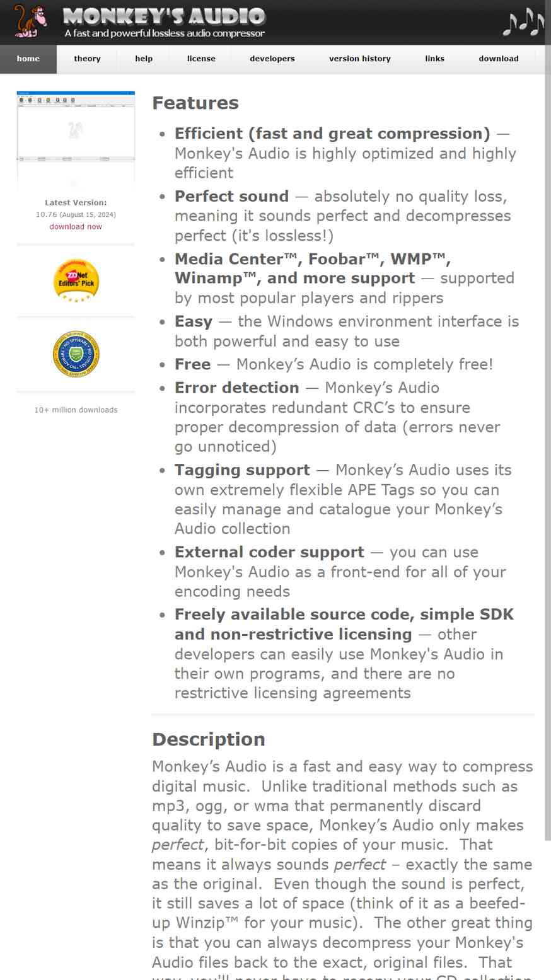
Task: Open the license page
Action: pyautogui.click(x=201, y=59)
